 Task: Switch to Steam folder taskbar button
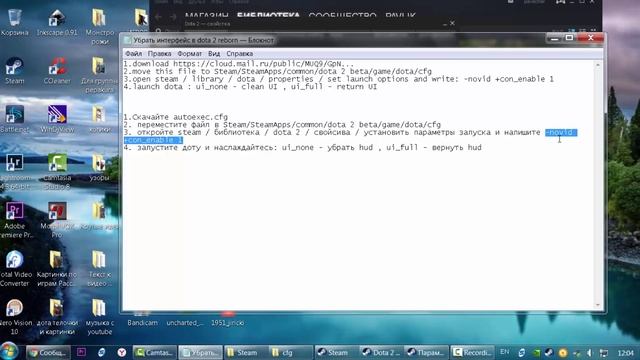[246, 352]
